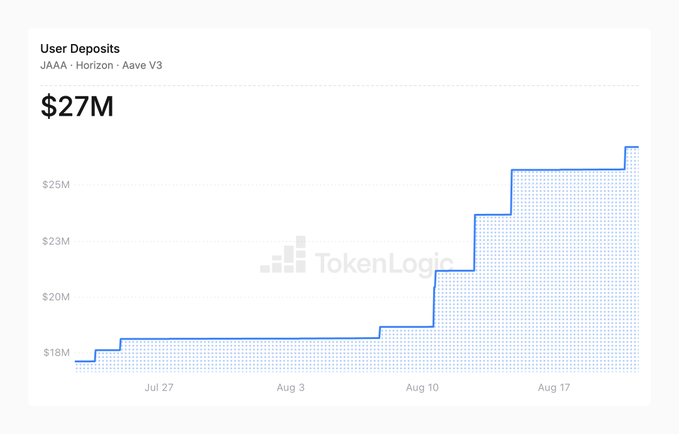
Task: Click the Aug 3 x-axis label
Action: pyautogui.click(x=291, y=387)
